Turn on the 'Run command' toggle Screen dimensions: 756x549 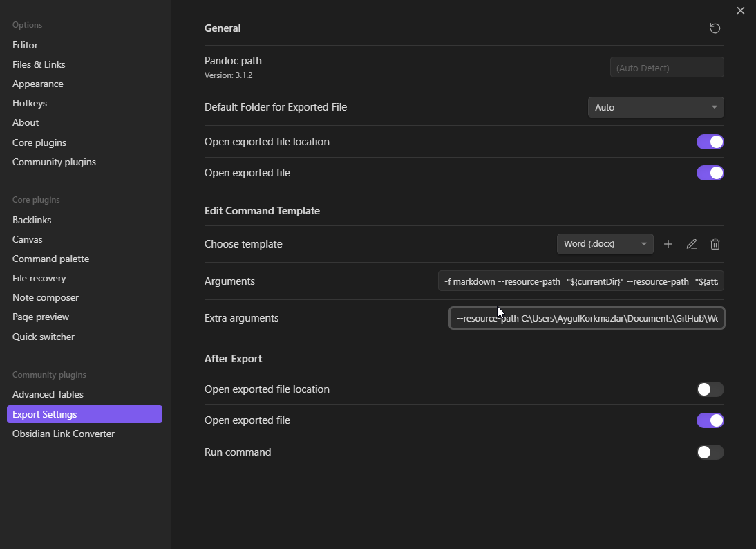pos(710,452)
